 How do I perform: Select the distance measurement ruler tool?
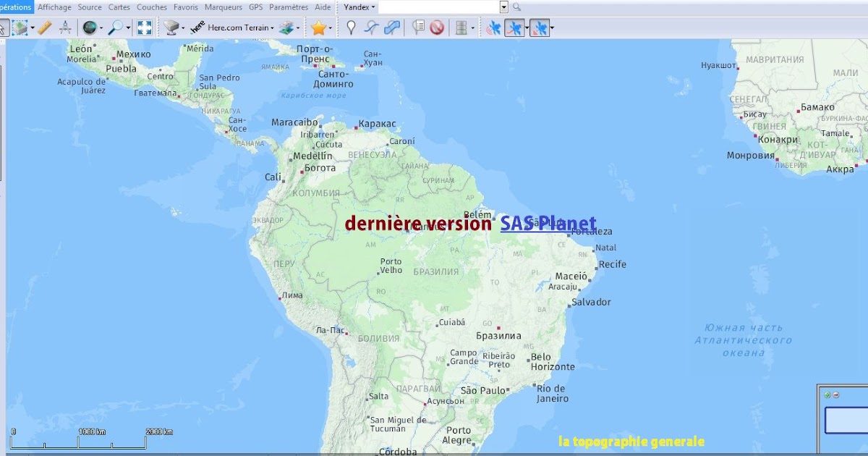(x=43, y=28)
